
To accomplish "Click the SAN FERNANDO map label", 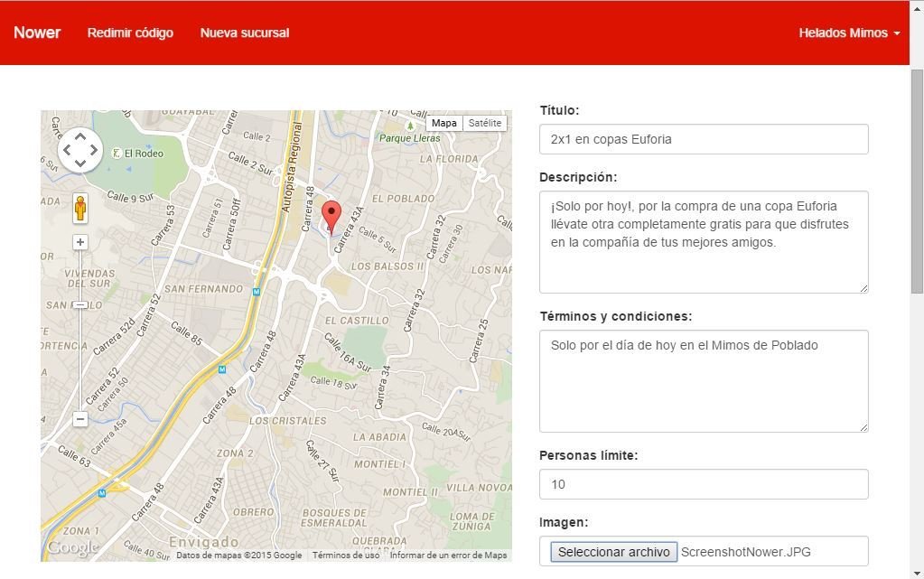I will pos(203,289).
